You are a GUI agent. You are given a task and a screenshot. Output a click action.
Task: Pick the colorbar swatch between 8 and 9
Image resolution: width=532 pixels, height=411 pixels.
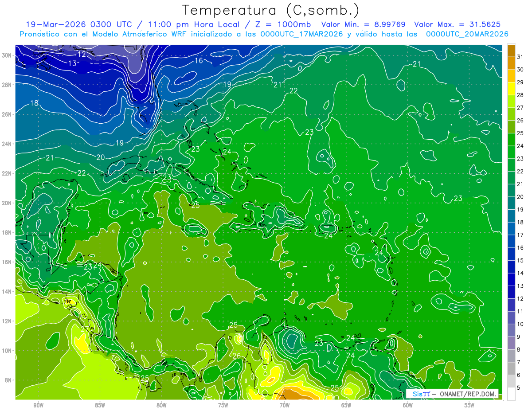click(x=511, y=343)
